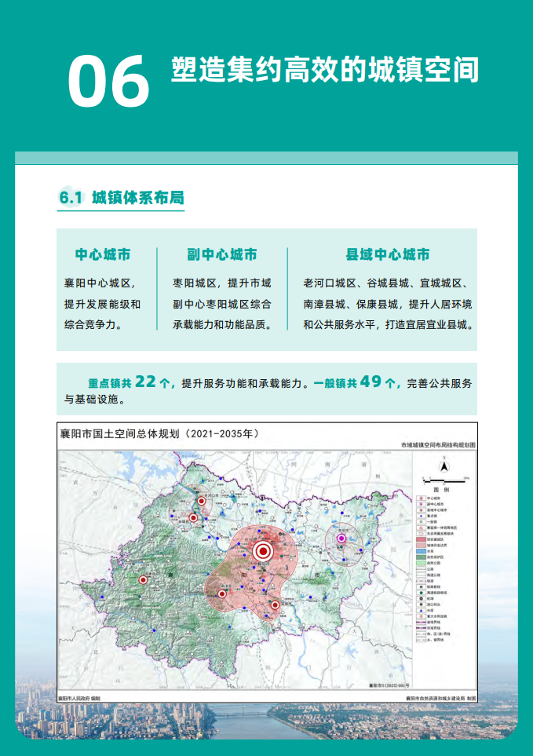Click the 副中心城市 symbol in the legend
Image resolution: width=533 pixels, height=756 pixels.
click(421, 504)
